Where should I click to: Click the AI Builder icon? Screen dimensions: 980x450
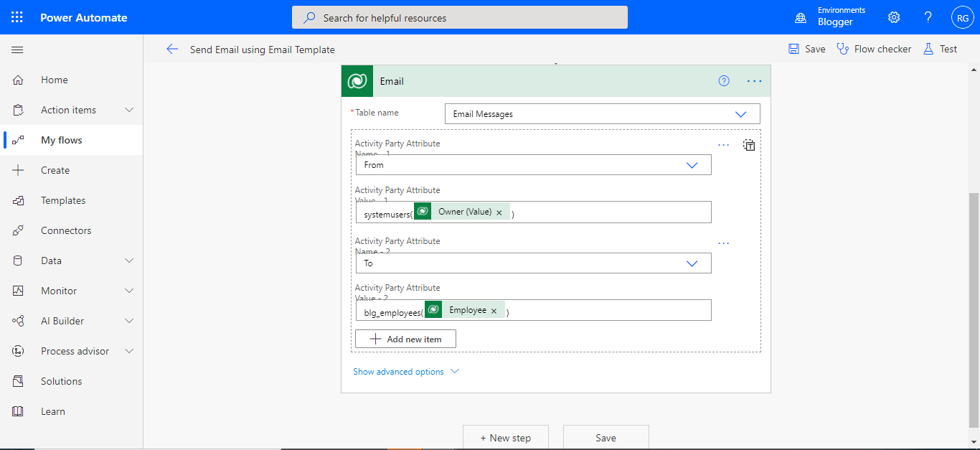coord(18,321)
